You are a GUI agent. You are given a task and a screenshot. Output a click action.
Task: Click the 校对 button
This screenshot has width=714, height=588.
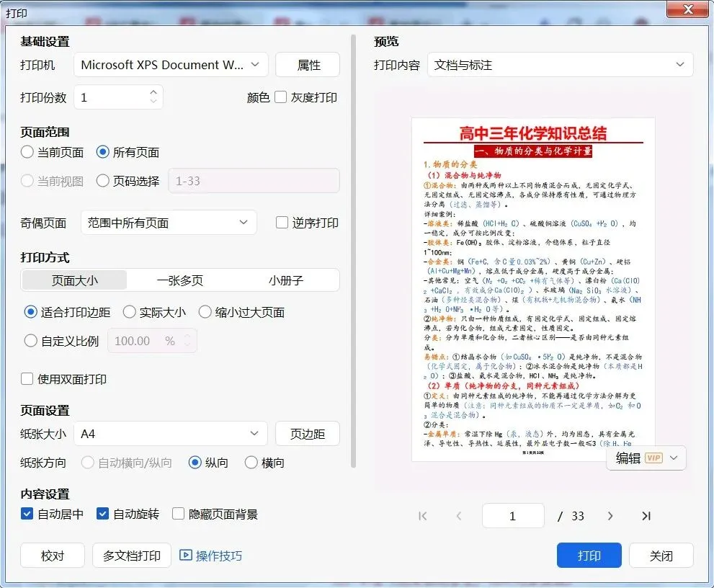pos(53,555)
